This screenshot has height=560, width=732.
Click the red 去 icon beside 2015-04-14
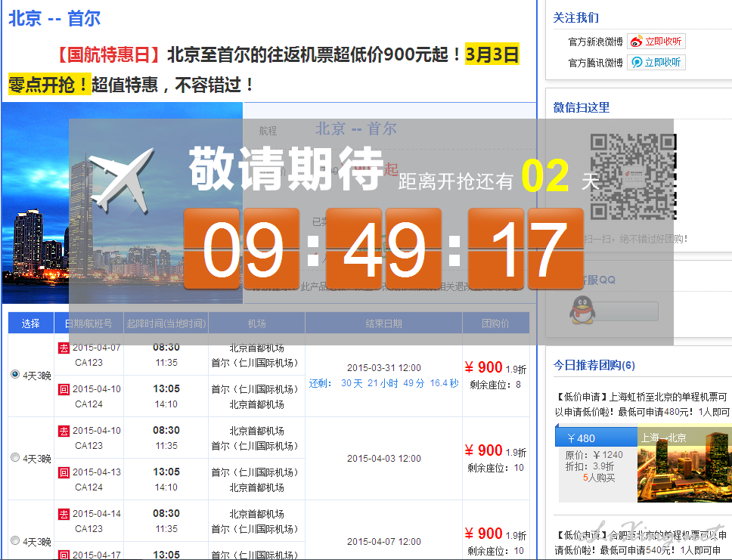[x=64, y=514]
